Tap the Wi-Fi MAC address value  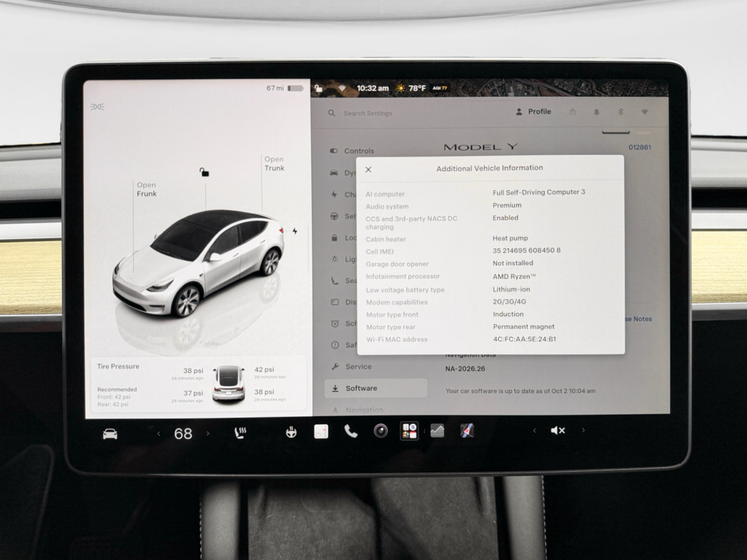pyautogui.click(x=525, y=339)
